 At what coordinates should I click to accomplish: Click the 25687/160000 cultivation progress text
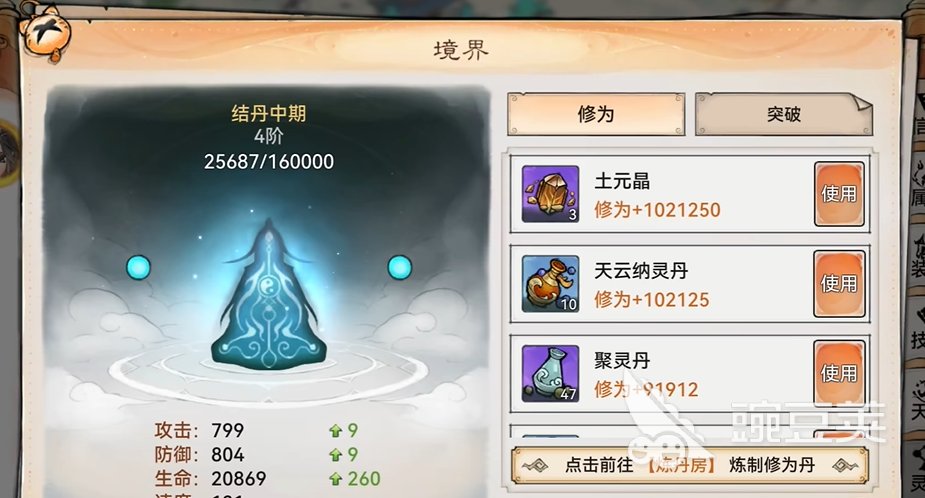[x=269, y=162]
